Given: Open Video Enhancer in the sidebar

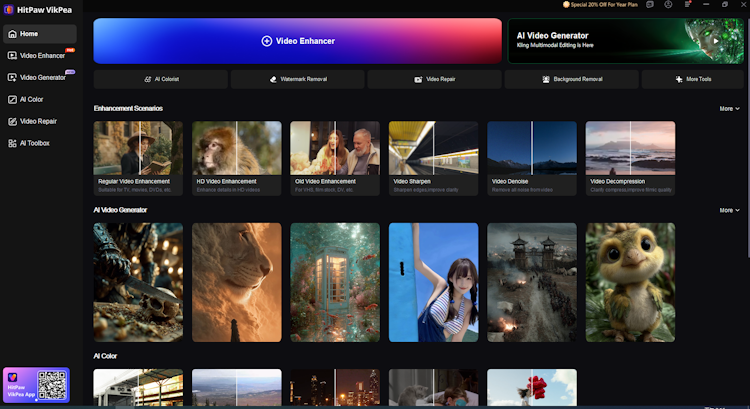Looking at the screenshot, I should coord(40,55).
